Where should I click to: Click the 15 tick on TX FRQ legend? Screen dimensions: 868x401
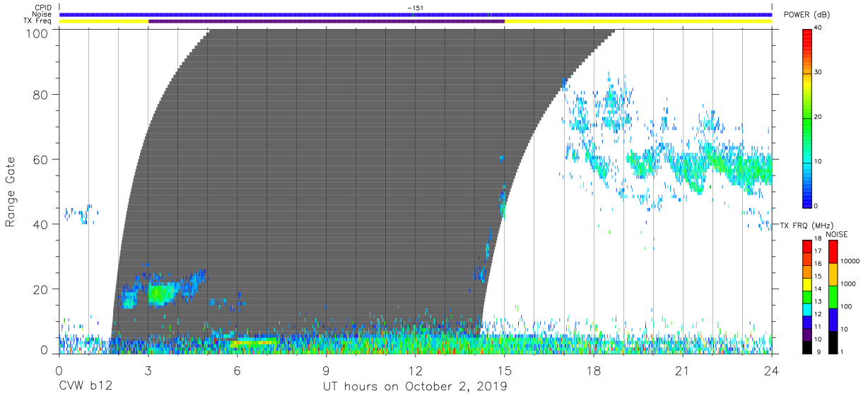[819, 277]
